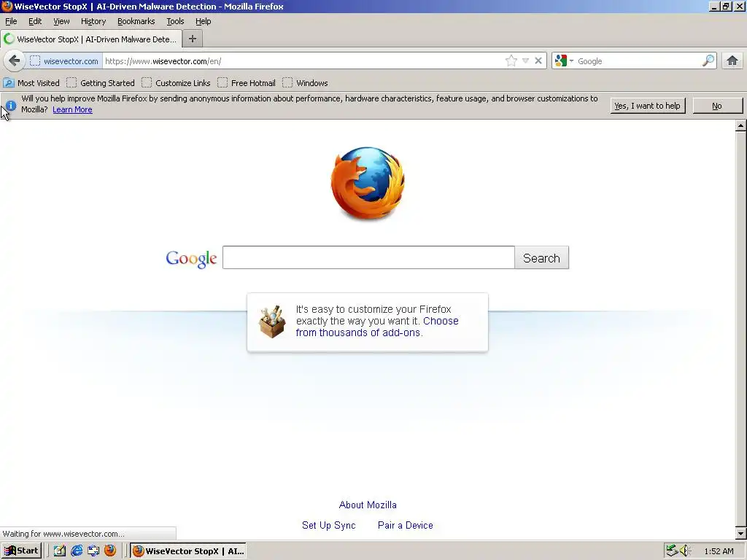The image size is (747, 560).
Task: Click the volume speaker tray icon
Action: tap(685, 551)
